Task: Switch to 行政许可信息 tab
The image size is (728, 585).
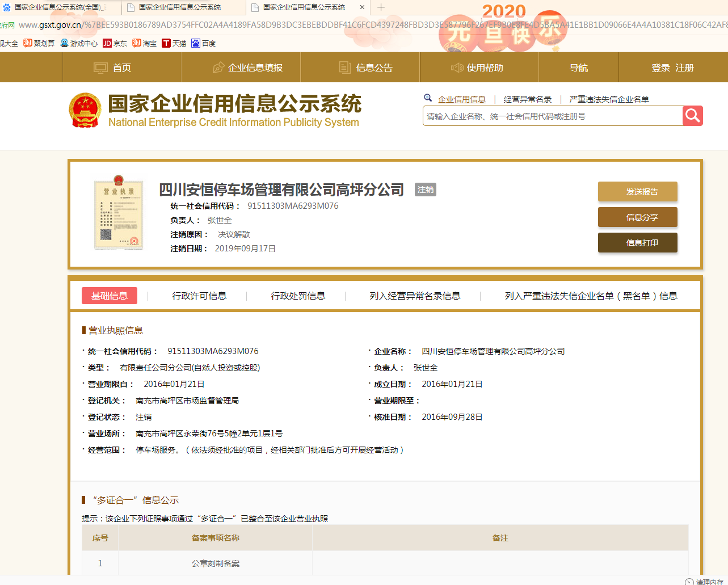Action: (x=199, y=296)
